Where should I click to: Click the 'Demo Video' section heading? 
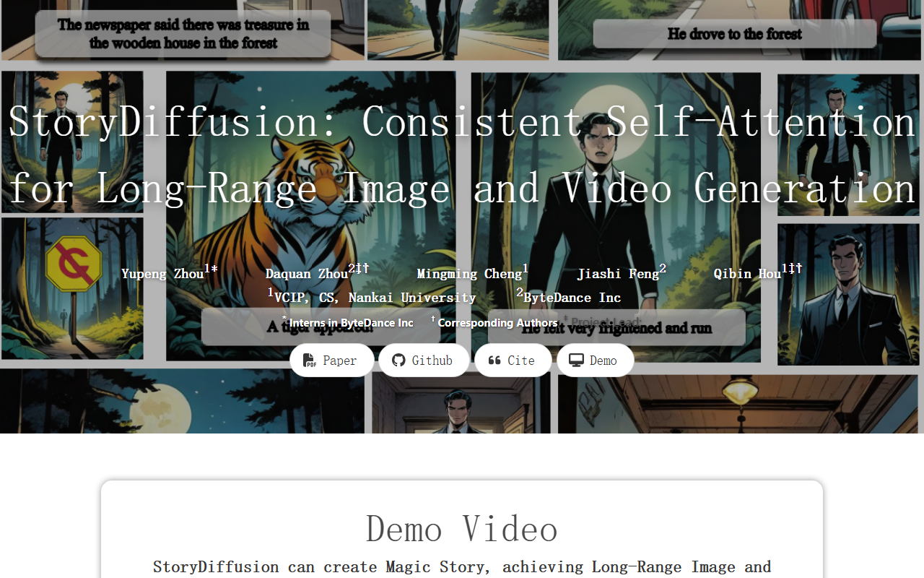tap(462, 528)
